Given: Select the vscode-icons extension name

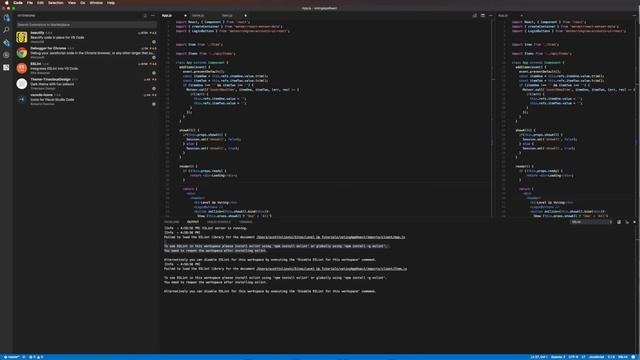Looking at the screenshot, I should [42, 95].
